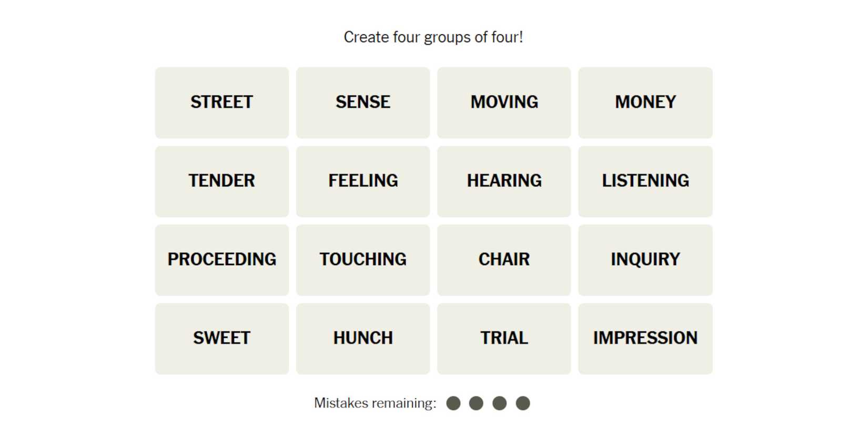Click the leftmost mistakes remaining dot

point(453,403)
